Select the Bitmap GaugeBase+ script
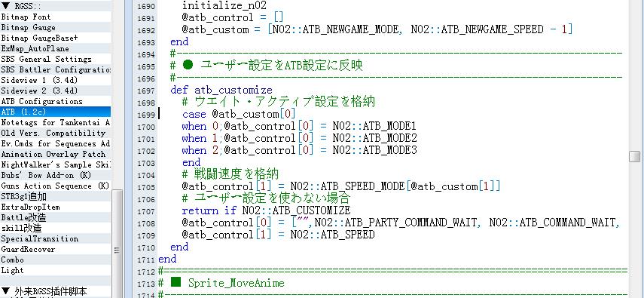 point(56,38)
